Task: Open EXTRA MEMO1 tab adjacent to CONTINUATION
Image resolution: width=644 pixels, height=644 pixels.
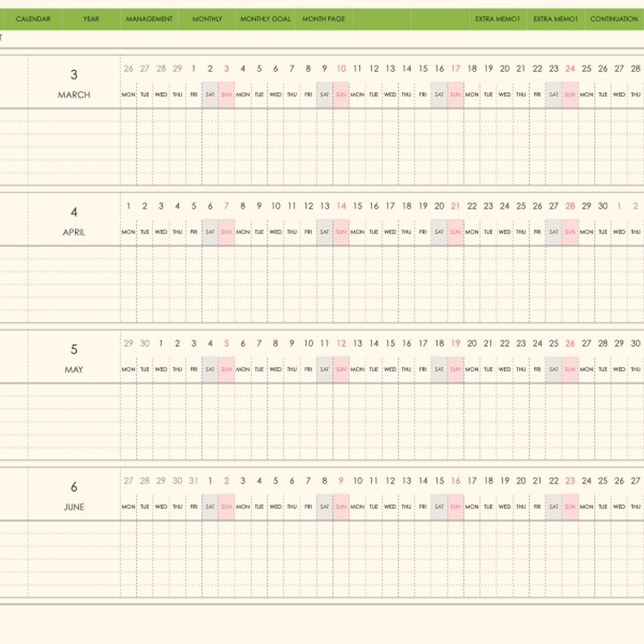Action: coord(556,19)
